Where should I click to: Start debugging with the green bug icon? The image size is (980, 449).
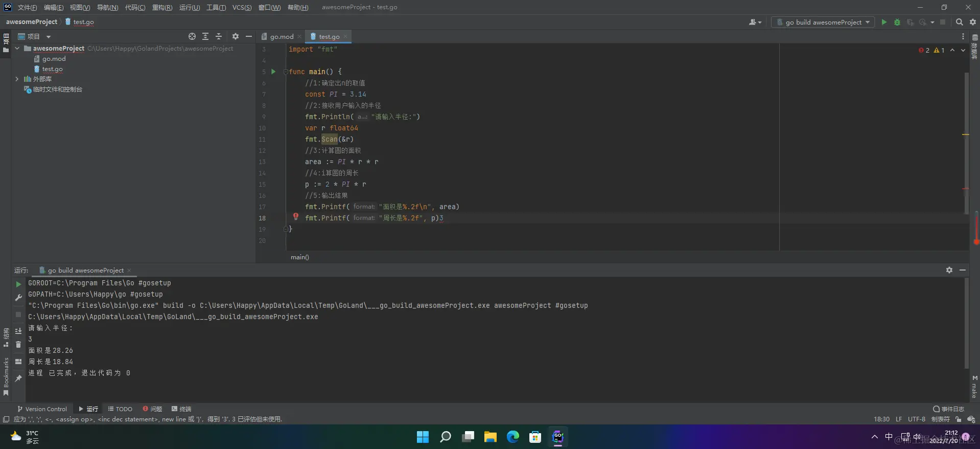point(897,22)
